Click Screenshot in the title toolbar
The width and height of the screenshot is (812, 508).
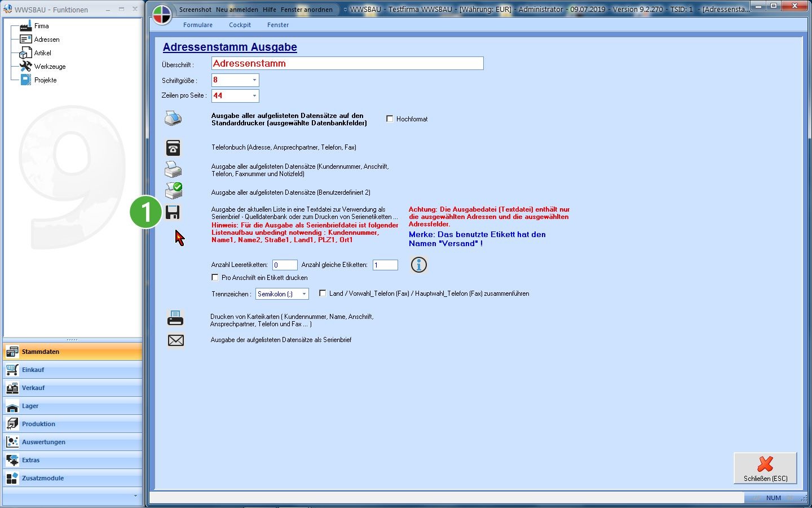click(x=195, y=10)
